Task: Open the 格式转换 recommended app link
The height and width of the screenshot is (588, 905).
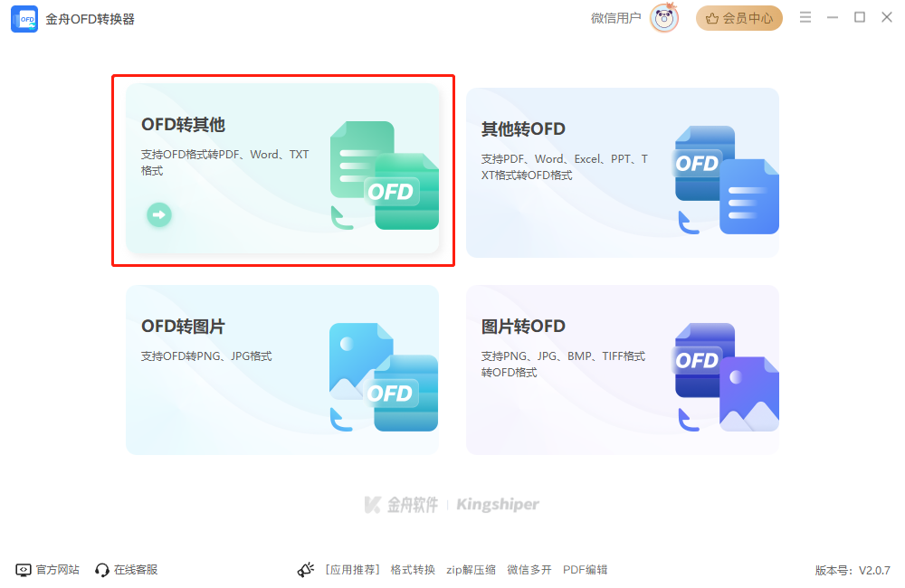Action: click(413, 570)
